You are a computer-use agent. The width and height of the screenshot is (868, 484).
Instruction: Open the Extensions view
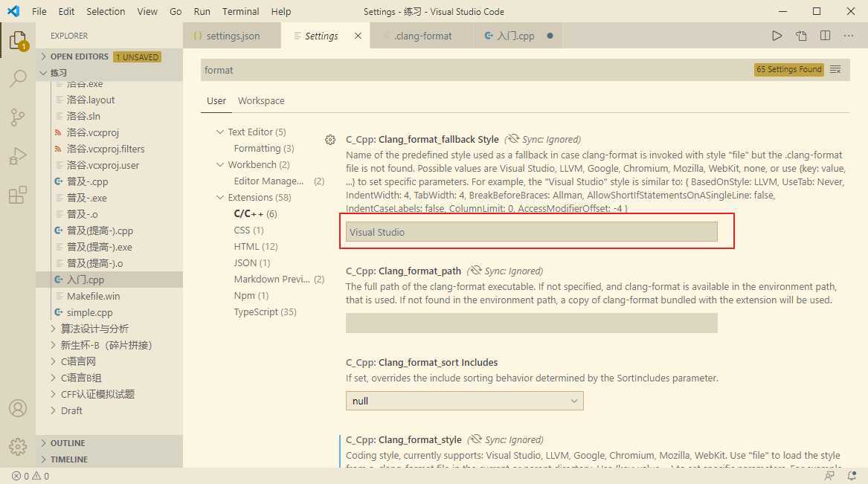coord(18,195)
